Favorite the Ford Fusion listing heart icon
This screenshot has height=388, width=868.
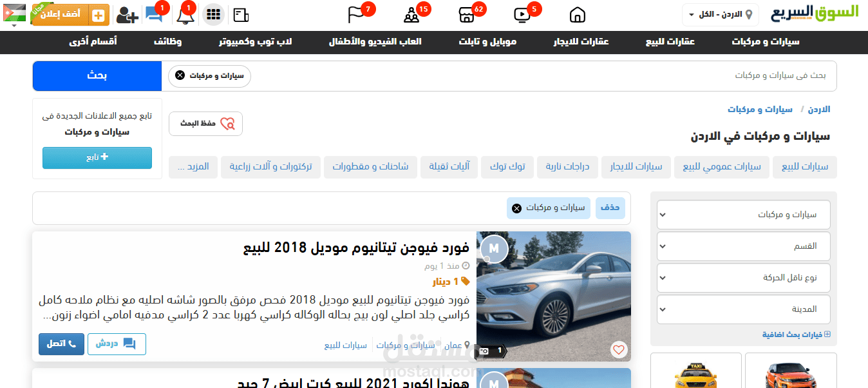619,350
